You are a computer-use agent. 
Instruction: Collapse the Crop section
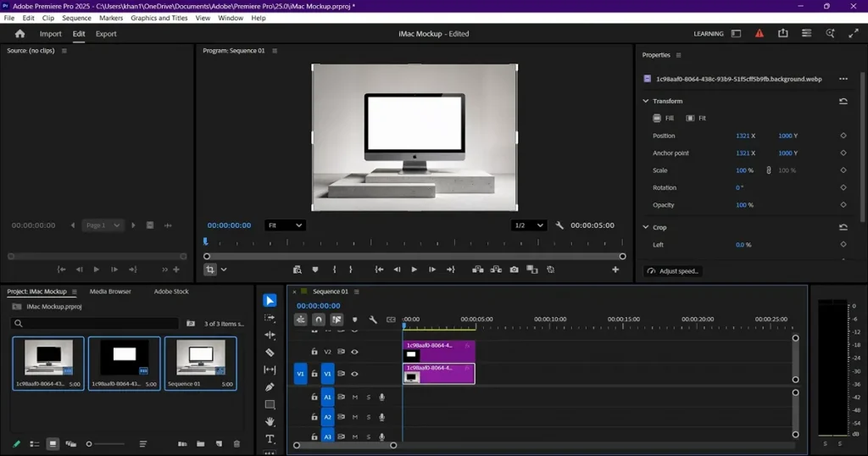645,227
